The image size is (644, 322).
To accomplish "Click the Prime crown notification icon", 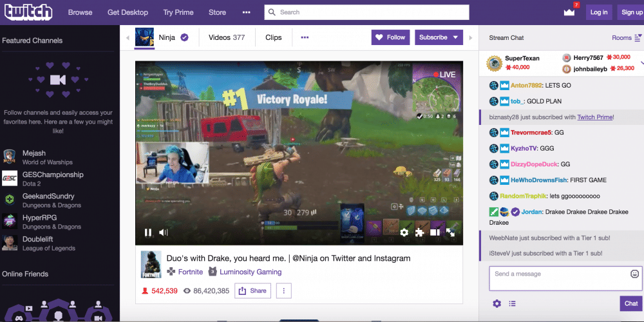I will 569,12.
